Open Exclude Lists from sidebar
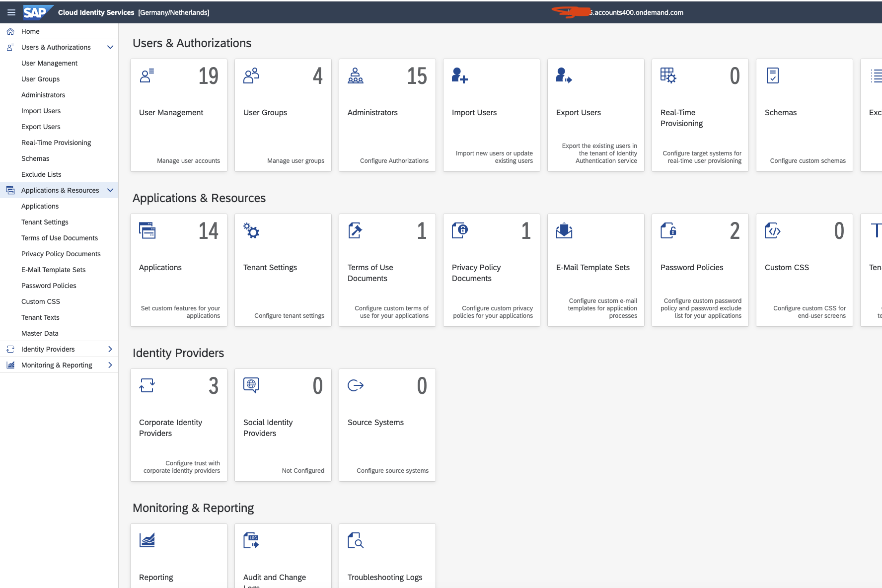The image size is (882, 588). point(59,174)
